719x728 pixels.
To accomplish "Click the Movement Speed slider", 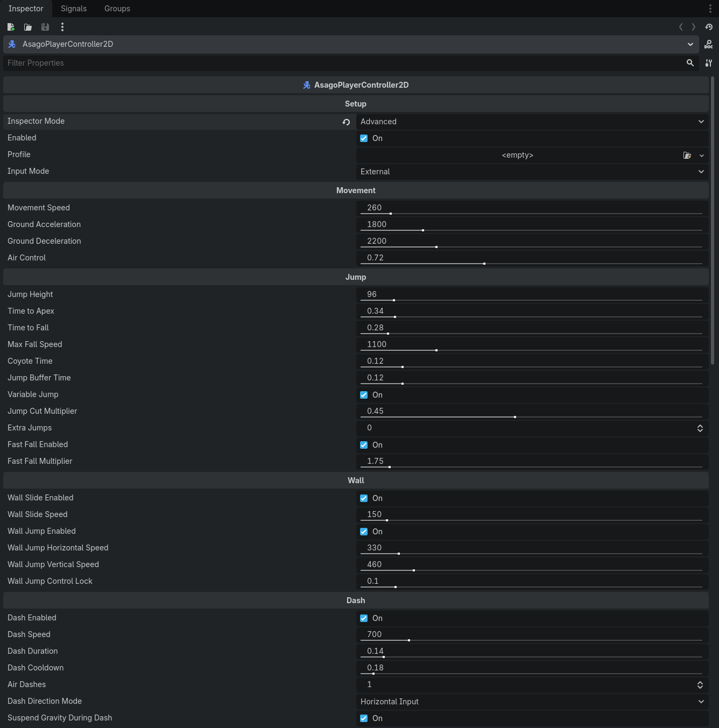I will [x=531, y=214].
